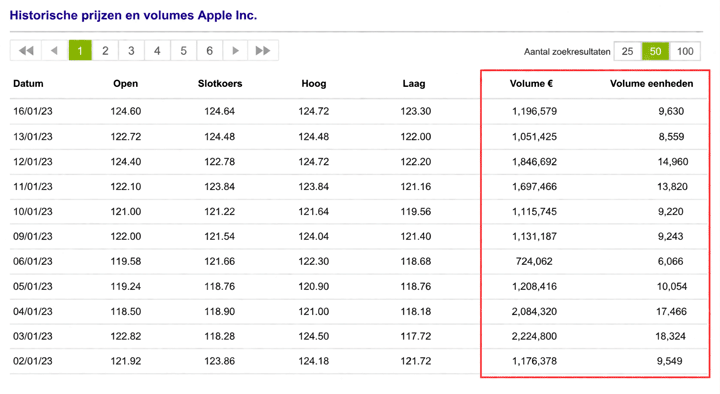Image resolution: width=720 pixels, height=394 pixels.
Task: Click the heading Historische prijzen en volumes Apple Inc.
Action: [133, 15]
